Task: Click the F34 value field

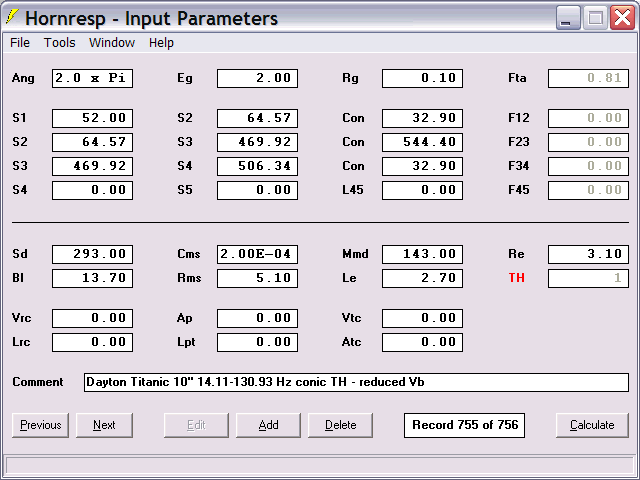Action: 588,167
